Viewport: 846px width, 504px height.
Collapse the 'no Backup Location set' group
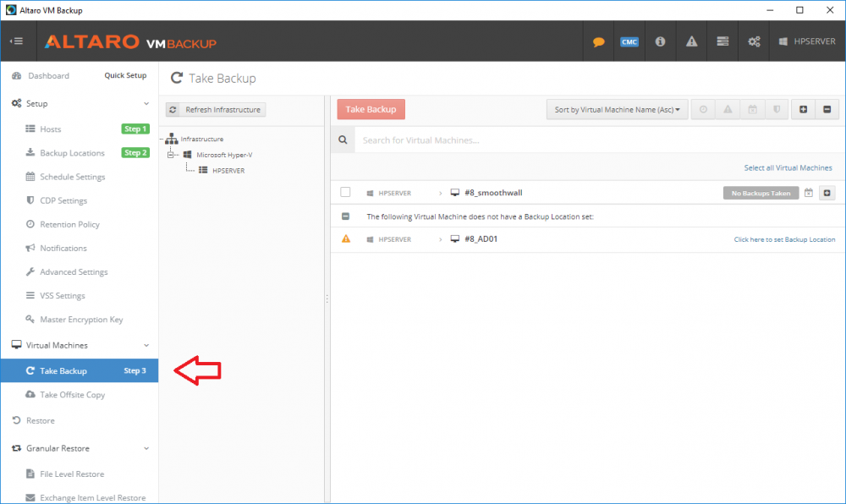click(x=345, y=216)
